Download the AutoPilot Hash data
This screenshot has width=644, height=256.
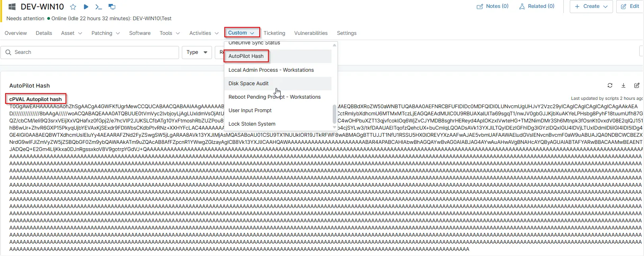point(623,85)
